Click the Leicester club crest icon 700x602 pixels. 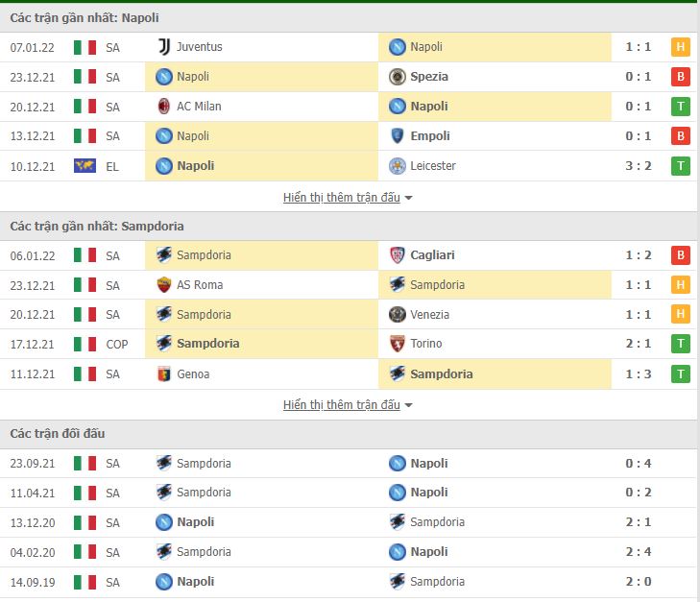pyautogui.click(x=397, y=166)
